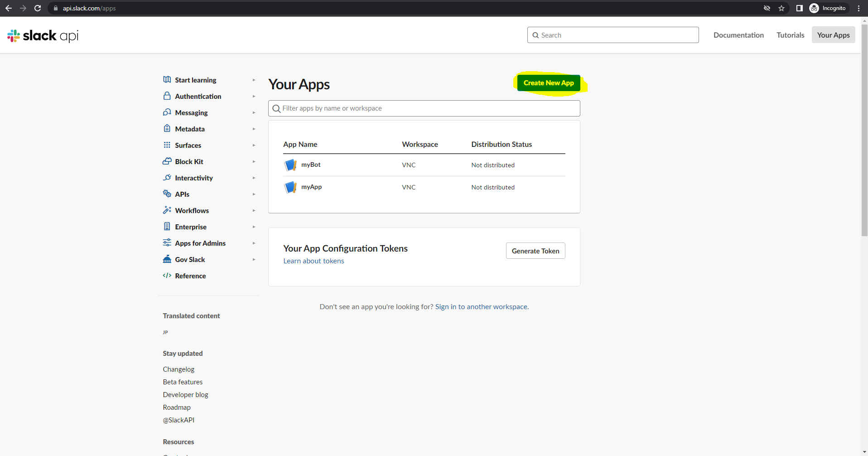The width and height of the screenshot is (868, 456).
Task: Expand the Messaging section arrow
Action: [x=254, y=112]
